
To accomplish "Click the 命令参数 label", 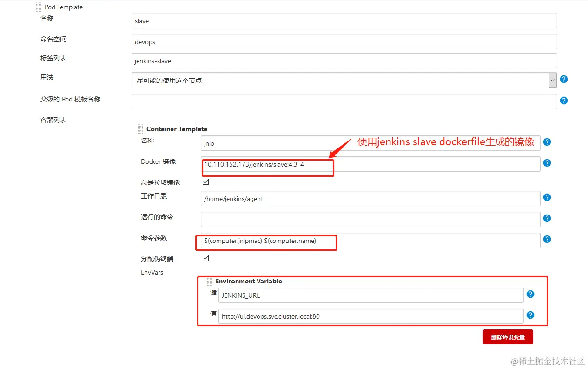I will point(154,237).
